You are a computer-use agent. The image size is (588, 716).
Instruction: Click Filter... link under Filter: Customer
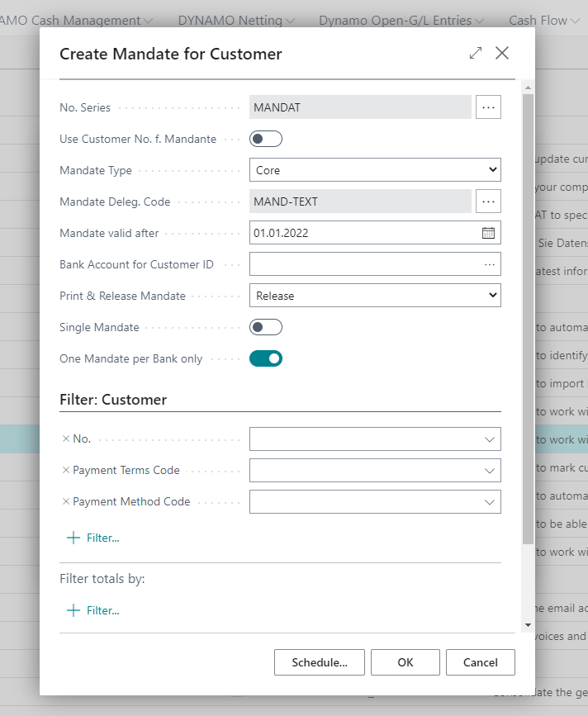pos(103,538)
